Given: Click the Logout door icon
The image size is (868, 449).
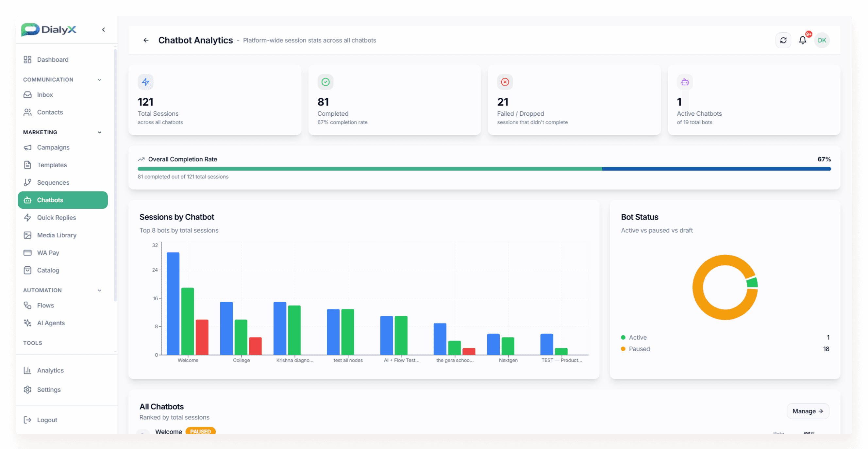Looking at the screenshot, I should pyautogui.click(x=28, y=420).
